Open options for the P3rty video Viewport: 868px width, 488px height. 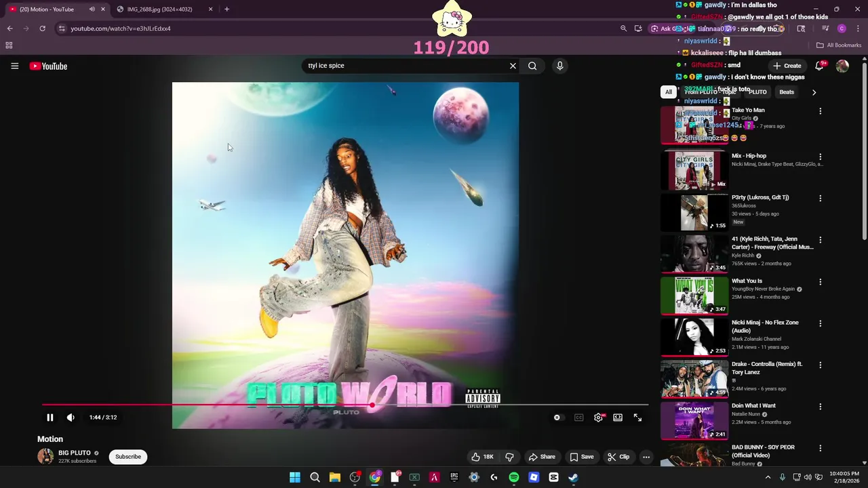pos(820,199)
